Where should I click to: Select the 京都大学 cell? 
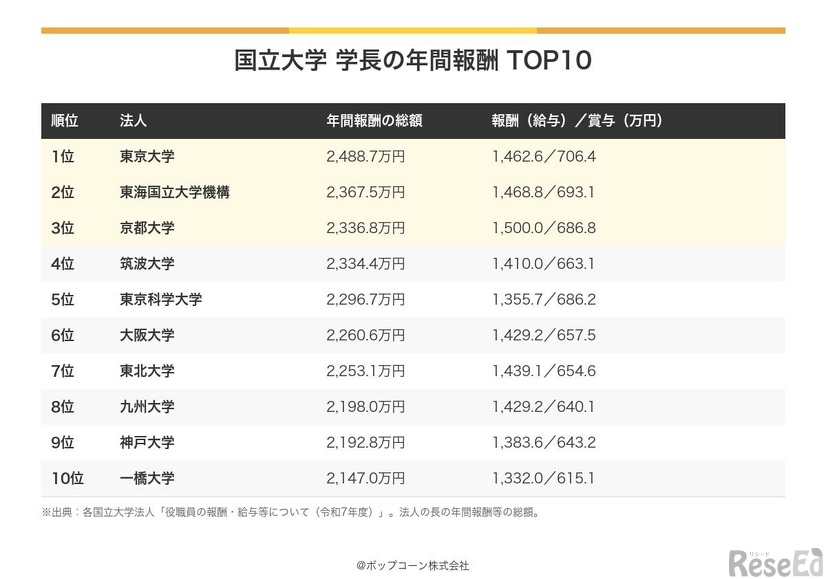coord(147,228)
